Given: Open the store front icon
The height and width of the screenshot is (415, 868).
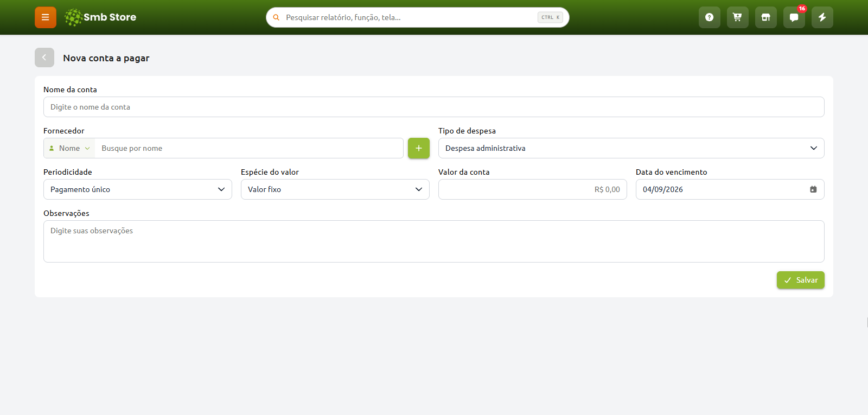Looking at the screenshot, I should [766, 17].
